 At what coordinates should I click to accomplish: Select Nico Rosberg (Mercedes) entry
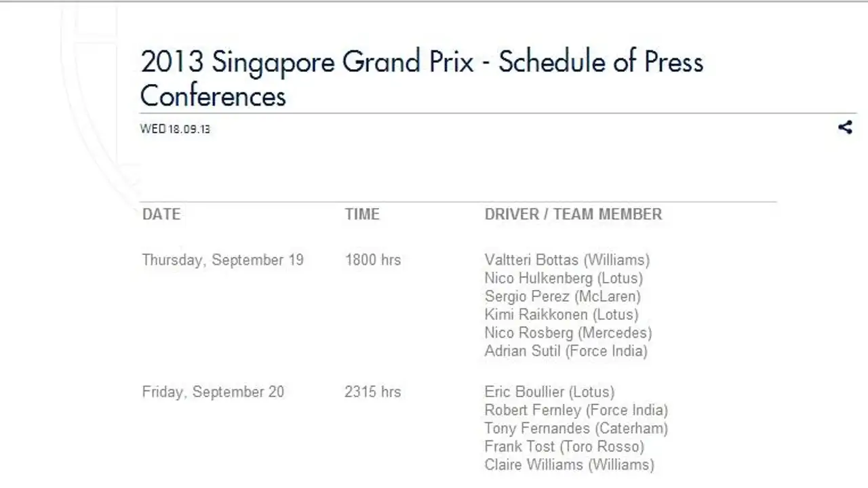tap(568, 333)
